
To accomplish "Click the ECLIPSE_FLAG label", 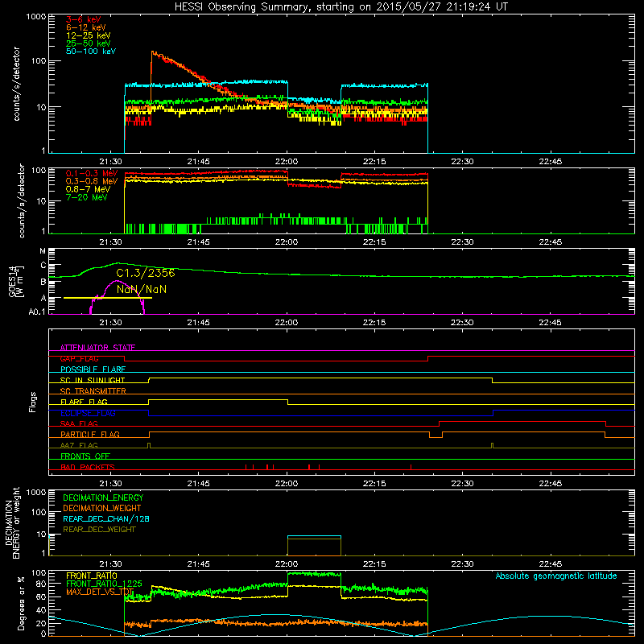I will 88,413.
